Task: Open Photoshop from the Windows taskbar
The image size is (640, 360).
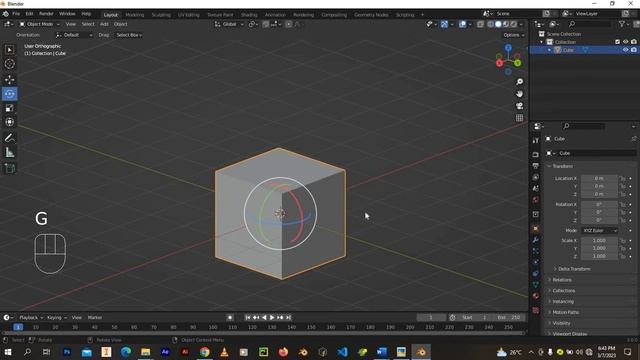Action: [x=67, y=351]
